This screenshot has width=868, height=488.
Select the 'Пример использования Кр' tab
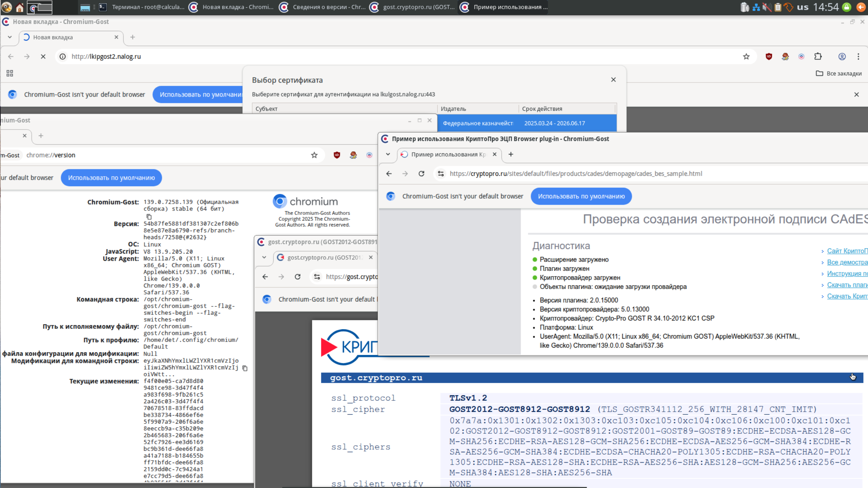coord(449,154)
